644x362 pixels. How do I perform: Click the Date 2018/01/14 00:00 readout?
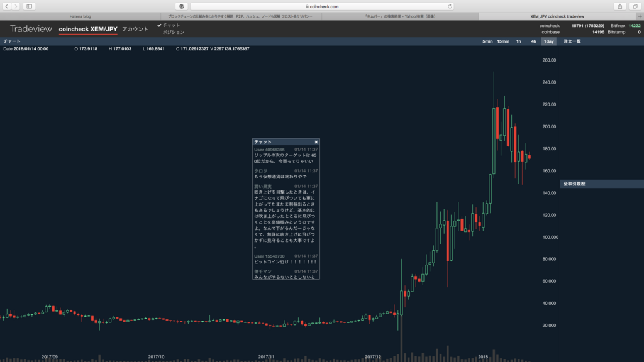coord(26,49)
